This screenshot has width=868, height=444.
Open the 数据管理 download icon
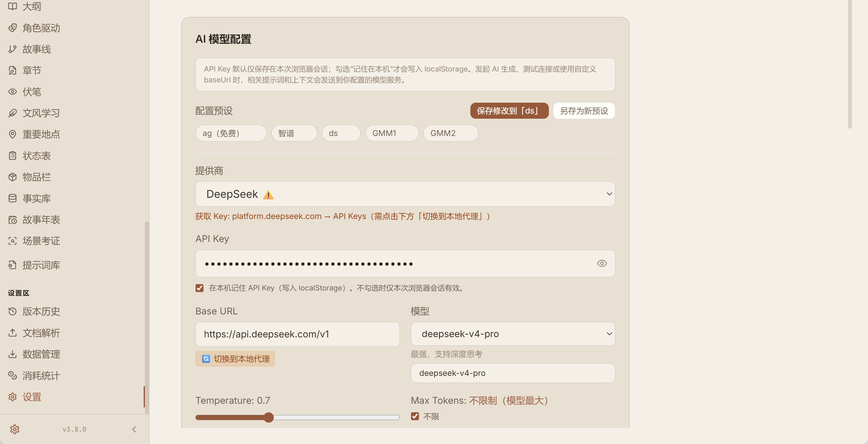tap(12, 354)
